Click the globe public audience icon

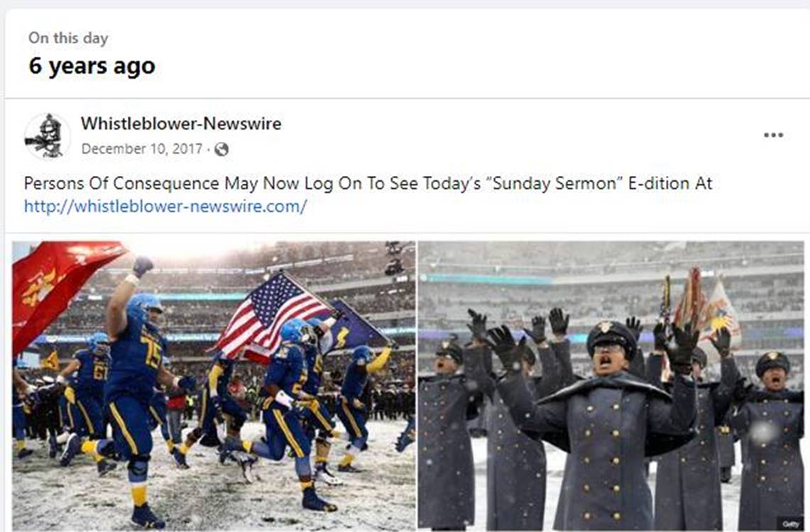[221, 150]
